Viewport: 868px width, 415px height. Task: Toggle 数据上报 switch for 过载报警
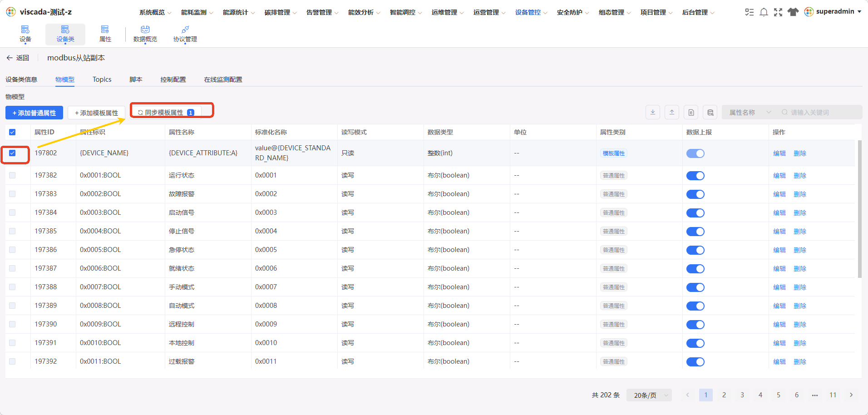(x=695, y=362)
